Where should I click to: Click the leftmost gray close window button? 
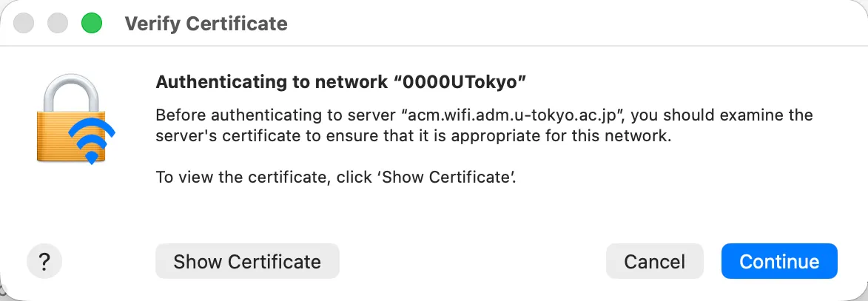pos(23,23)
